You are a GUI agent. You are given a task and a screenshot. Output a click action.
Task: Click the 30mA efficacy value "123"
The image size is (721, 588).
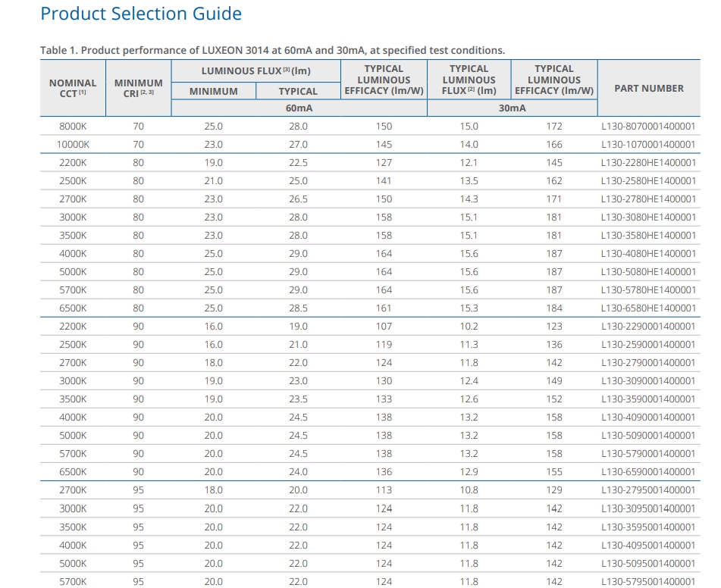click(554, 327)
